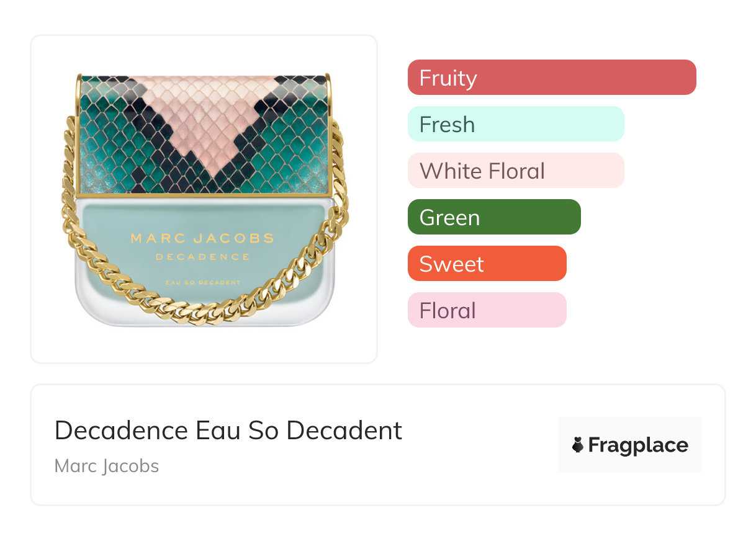Screen dimensions: 756x536
Task: Click the EAU SO DECADENT bottle text
Action: [202, 282]
